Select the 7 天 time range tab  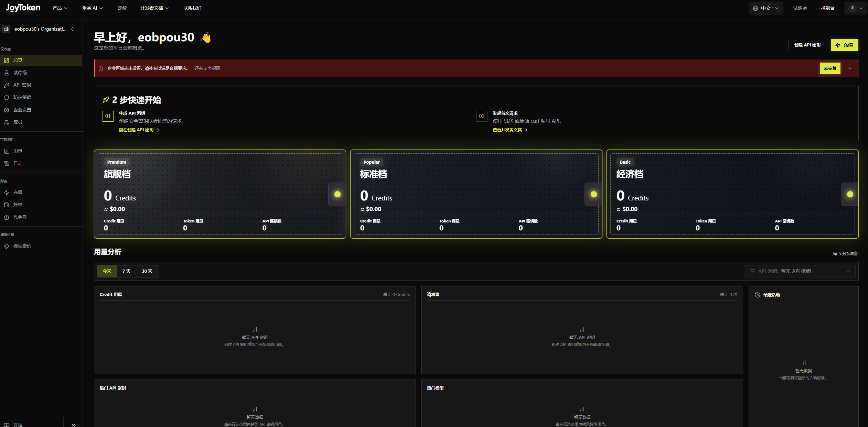127,271
